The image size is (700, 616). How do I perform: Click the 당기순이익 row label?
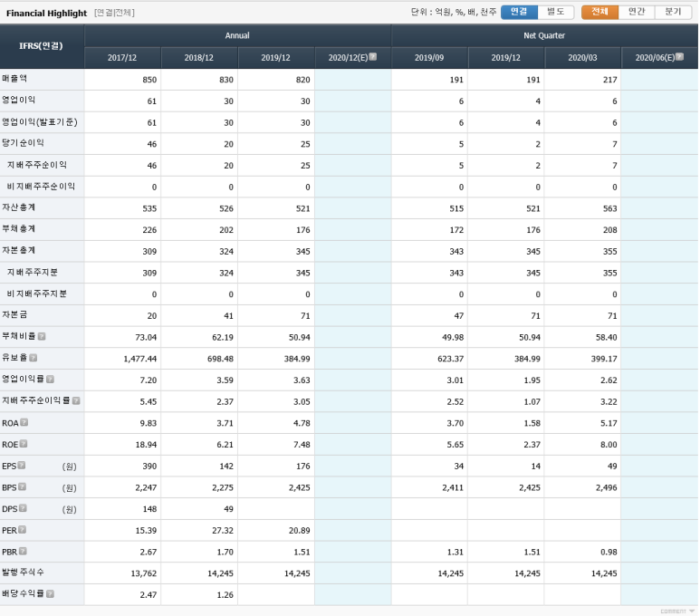coord(24,143)
